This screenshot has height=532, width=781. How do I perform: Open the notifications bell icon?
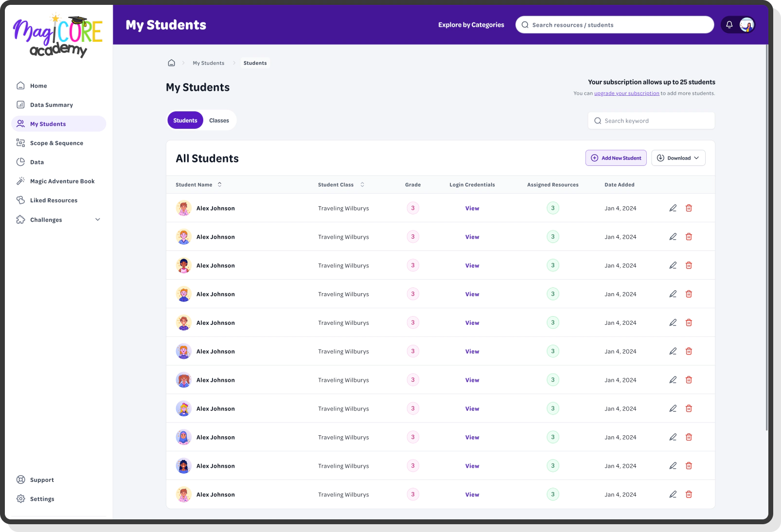[x=729, y=24]
